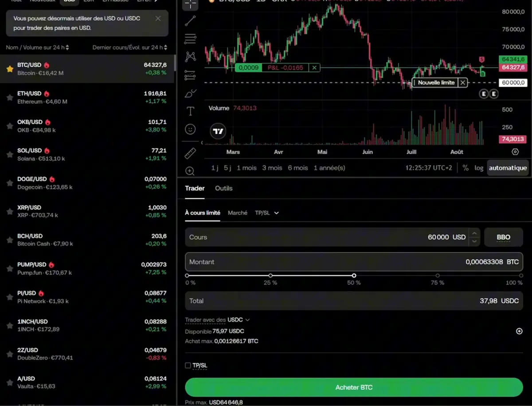Click the BBO button

(x=504, y=237)
